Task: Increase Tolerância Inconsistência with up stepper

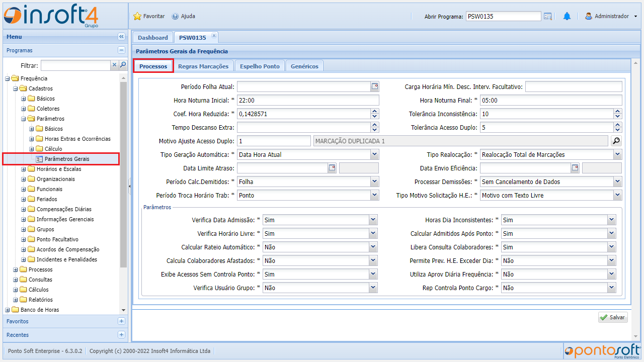Action: coord(618,112)
